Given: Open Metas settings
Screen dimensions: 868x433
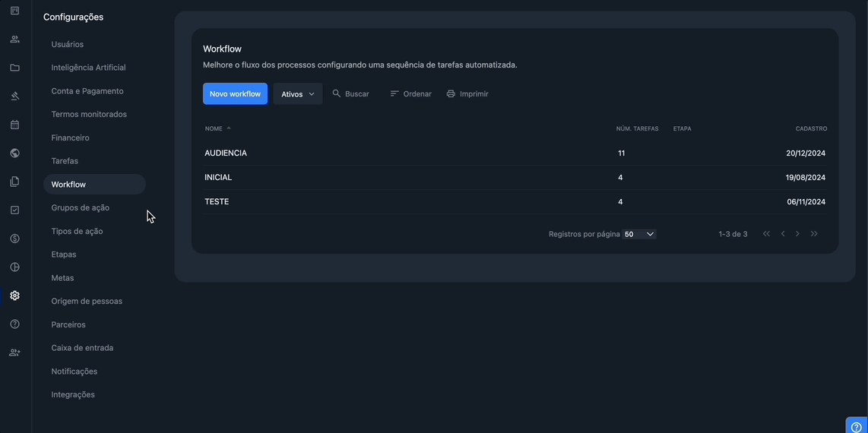Looking at the screenshot, I should [x=62, y=277].
